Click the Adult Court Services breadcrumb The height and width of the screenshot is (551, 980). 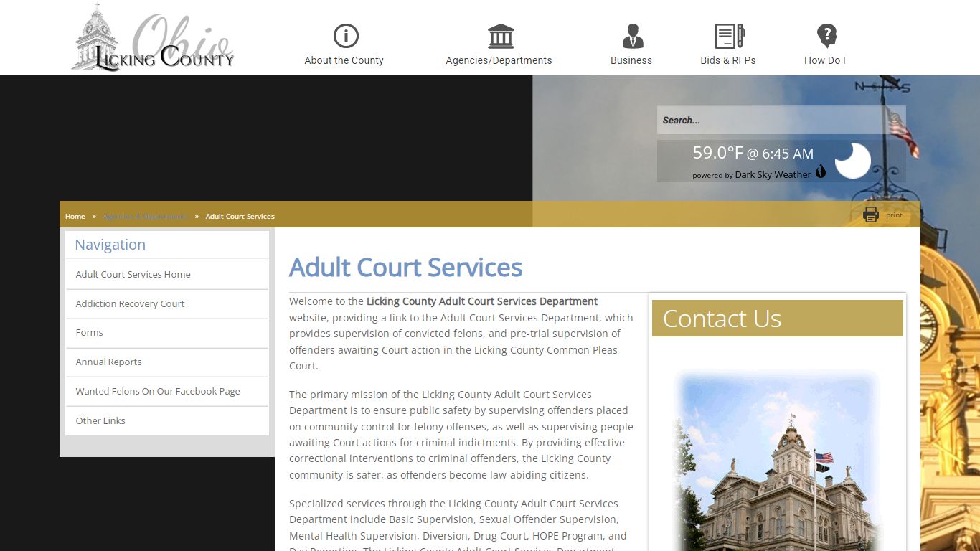[240, 216]
